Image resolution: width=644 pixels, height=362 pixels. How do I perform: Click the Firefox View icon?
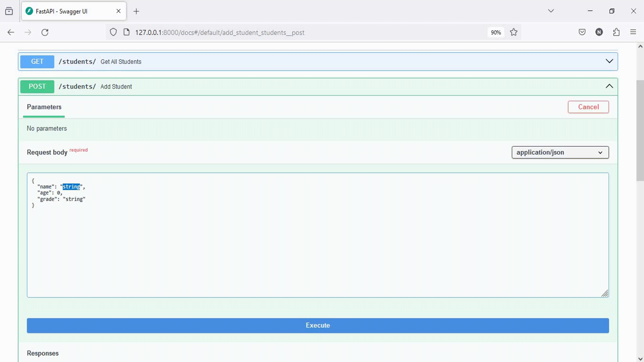tap(9, 11)
